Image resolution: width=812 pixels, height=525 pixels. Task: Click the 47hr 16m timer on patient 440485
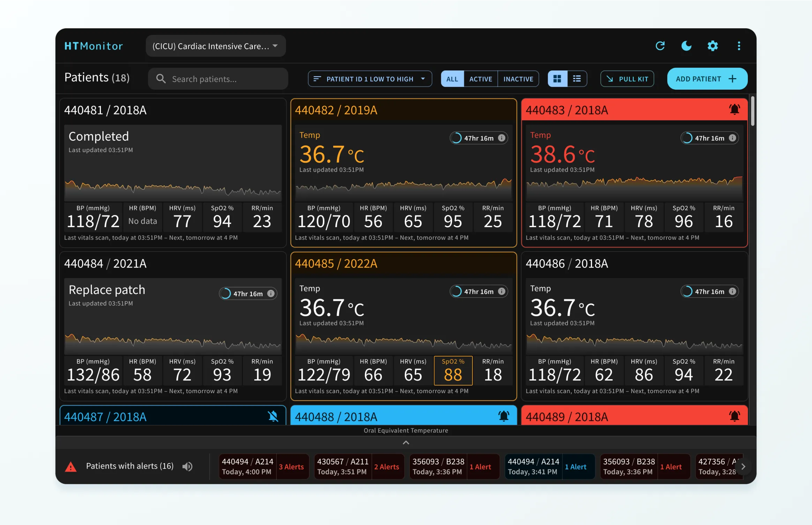tap(478, 291)
